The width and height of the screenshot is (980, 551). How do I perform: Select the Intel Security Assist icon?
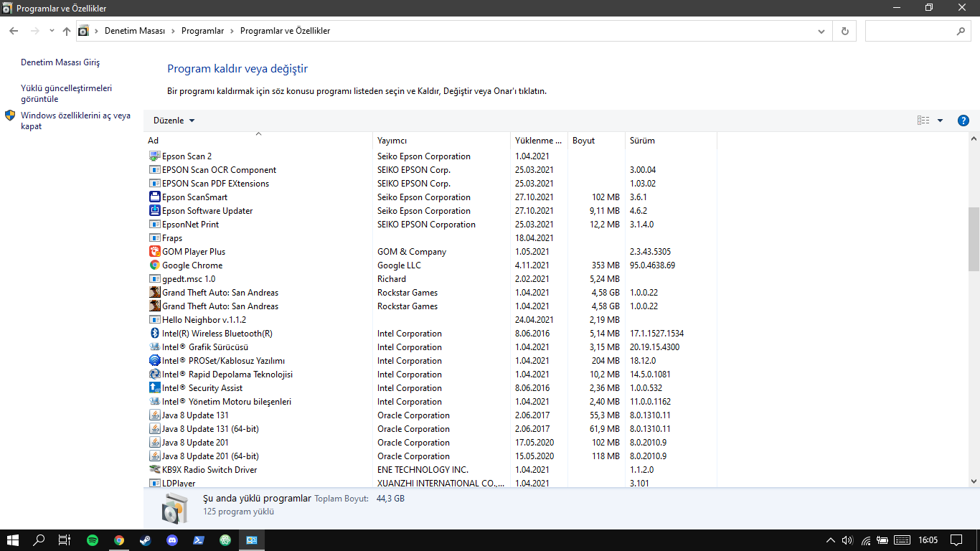click(x=154, y=388)
